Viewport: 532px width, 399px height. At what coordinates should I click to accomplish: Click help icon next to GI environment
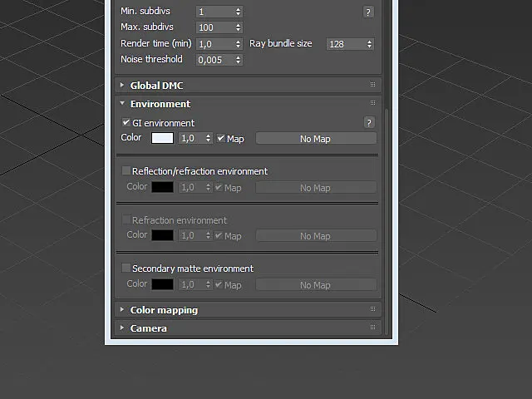point(369,122)
